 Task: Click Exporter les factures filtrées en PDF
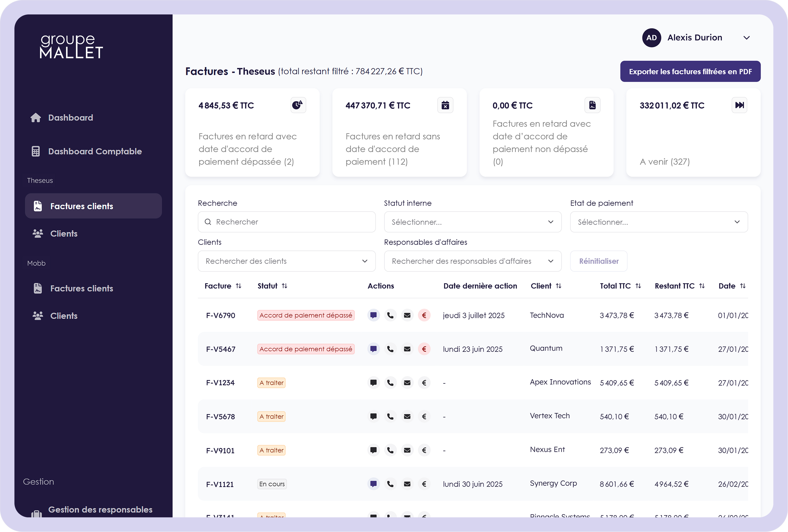pos(690,72)
